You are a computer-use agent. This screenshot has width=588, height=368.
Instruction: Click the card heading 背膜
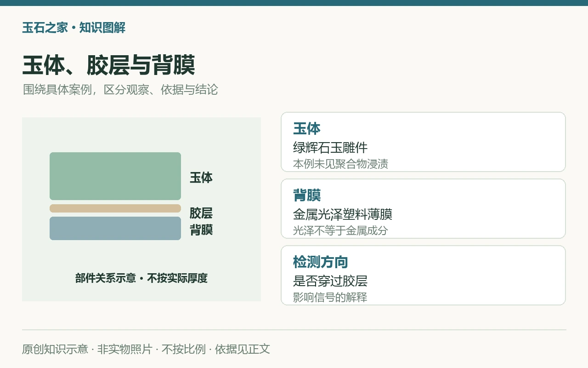(307, 195)
